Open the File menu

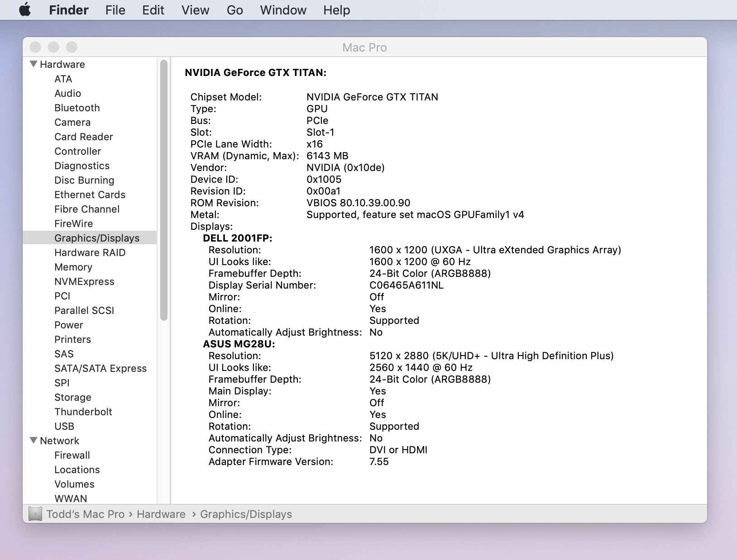pos(115,10)
